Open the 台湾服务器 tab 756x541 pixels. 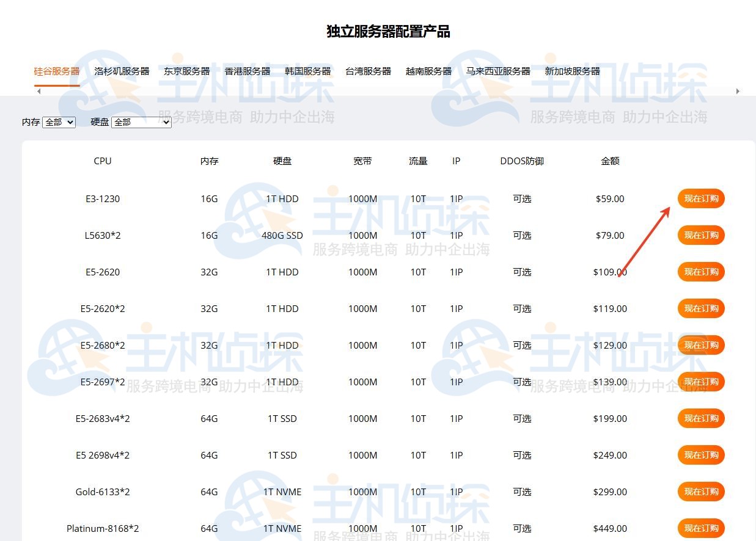368,71
